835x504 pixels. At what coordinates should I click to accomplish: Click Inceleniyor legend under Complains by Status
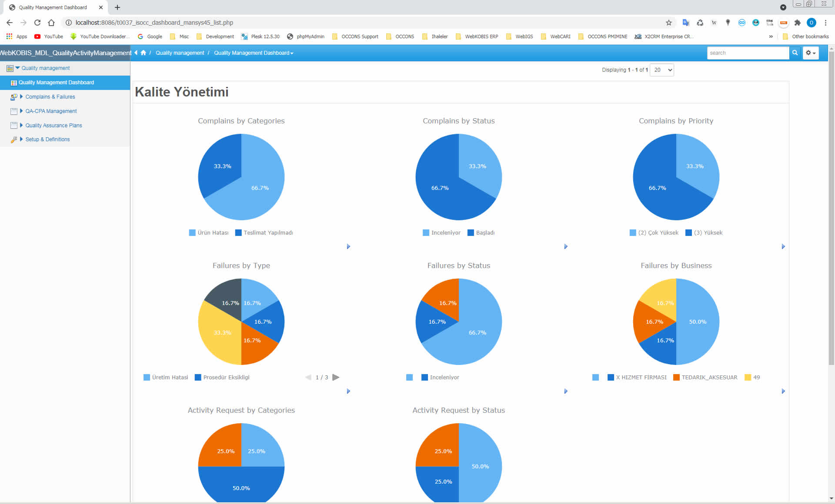442,233
